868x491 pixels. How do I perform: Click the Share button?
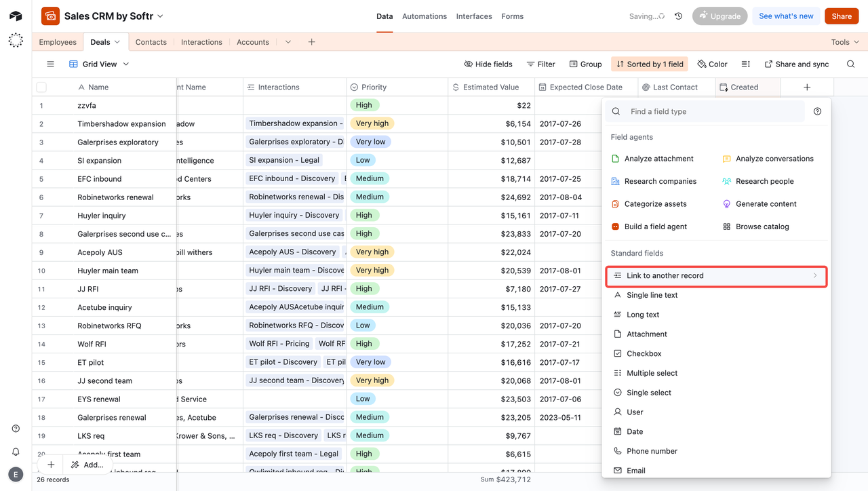coord(841,16)
